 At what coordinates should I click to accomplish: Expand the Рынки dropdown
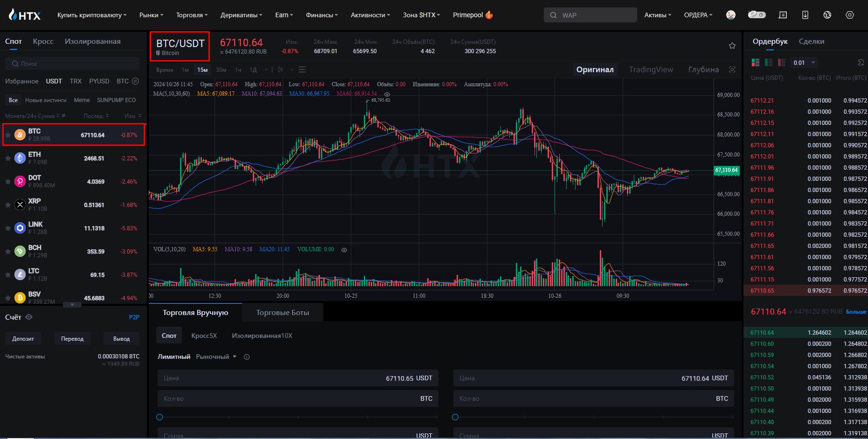151,15
